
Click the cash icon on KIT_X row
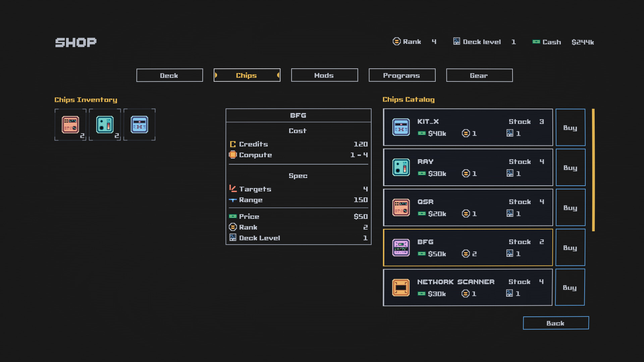click(x=422, y=133)
